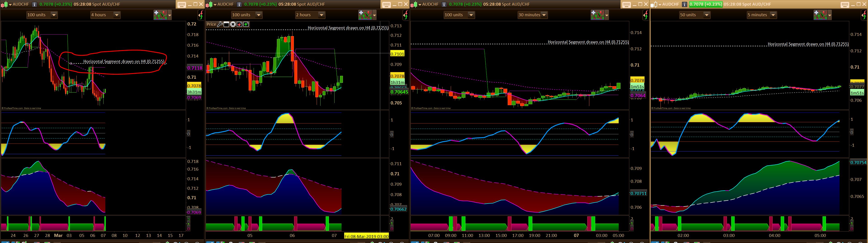Move the Price panel down with the red arrow
Screen dimensions: 868x243
(x=239, y=24)
